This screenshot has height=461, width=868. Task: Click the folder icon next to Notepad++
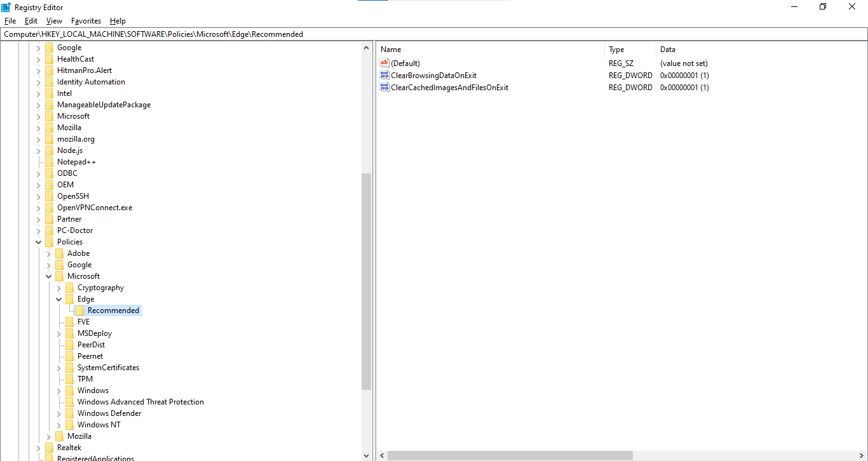point(49,162)
